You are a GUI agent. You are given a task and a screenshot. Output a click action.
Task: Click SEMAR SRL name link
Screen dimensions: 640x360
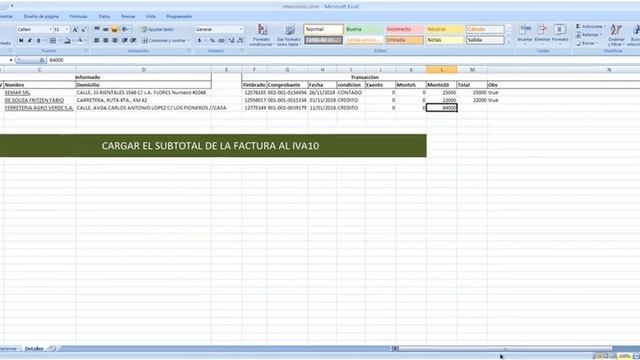click(x=17, y=93)
